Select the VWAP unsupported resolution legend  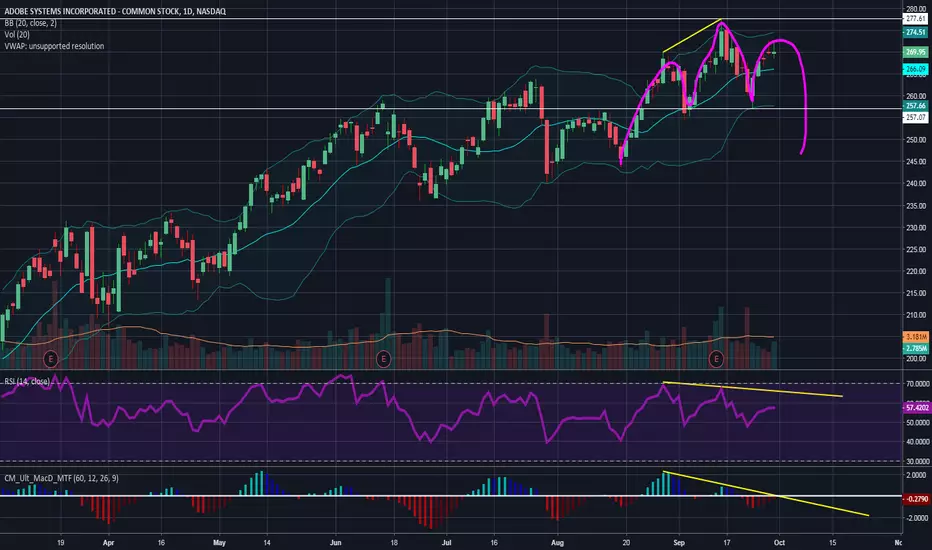point(54,46)
